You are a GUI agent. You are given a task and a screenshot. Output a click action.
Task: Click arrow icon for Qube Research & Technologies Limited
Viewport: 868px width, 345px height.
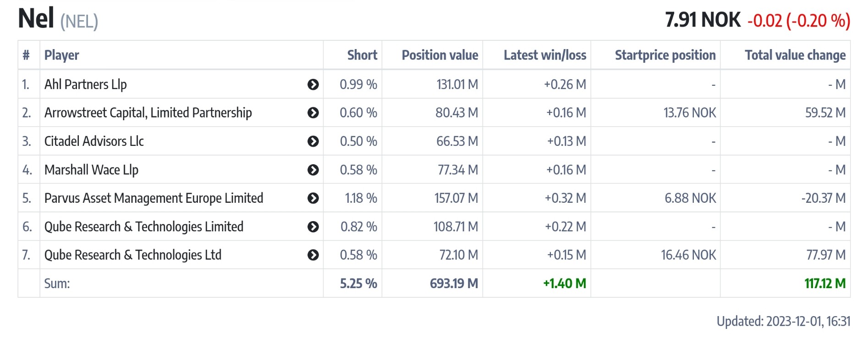(313, 227)
